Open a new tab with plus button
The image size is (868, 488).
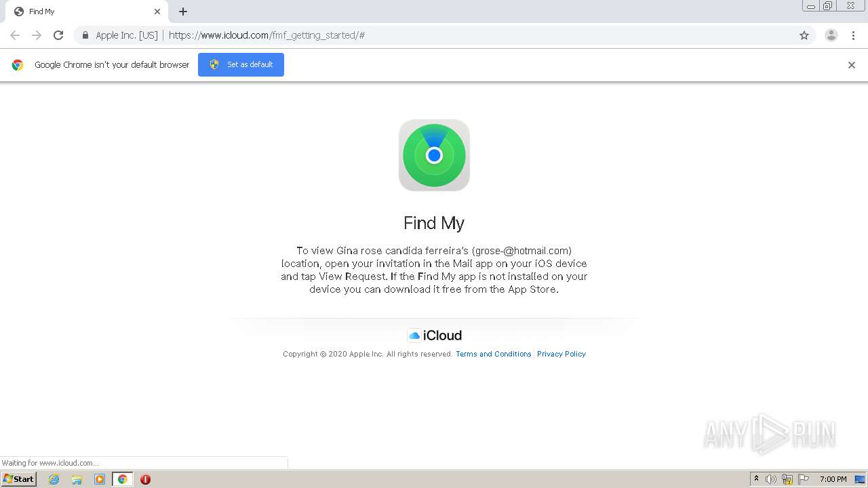point(183,12)
